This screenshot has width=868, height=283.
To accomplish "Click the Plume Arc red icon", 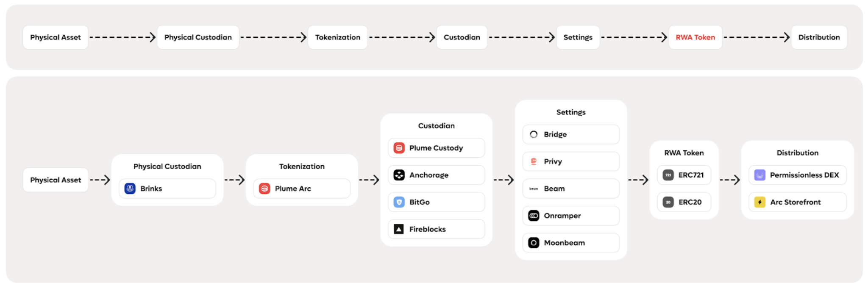I will (x=264, y=189).
